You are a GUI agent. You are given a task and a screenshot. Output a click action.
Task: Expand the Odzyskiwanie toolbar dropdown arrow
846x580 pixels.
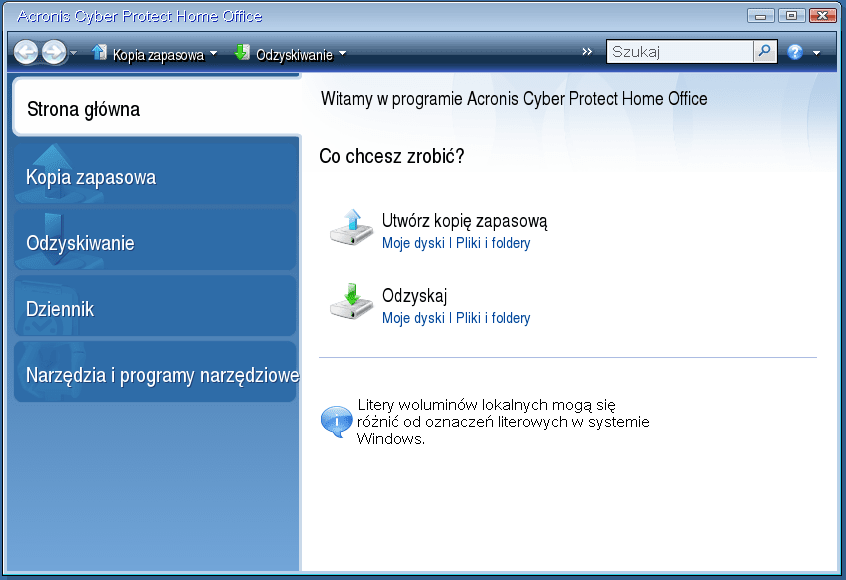342,53
